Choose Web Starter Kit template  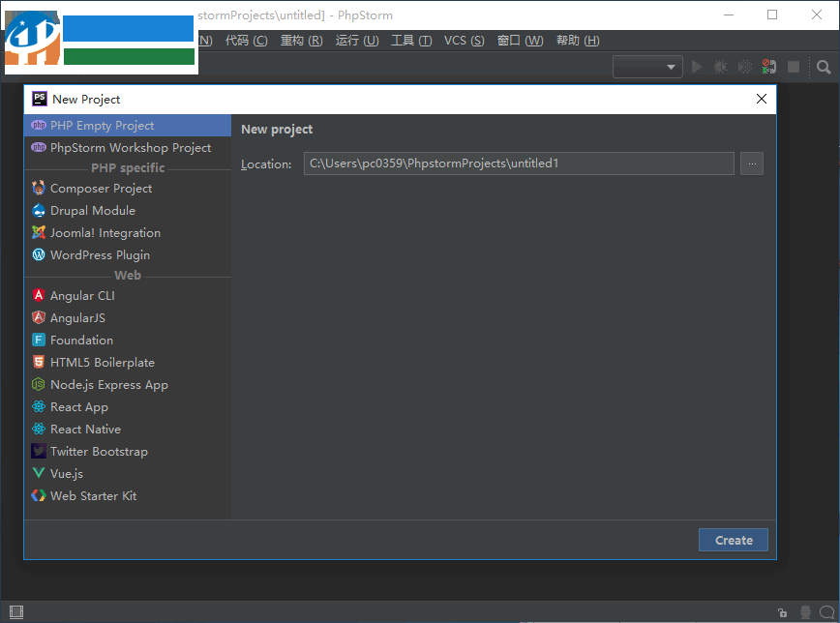[x=128, y=496]
